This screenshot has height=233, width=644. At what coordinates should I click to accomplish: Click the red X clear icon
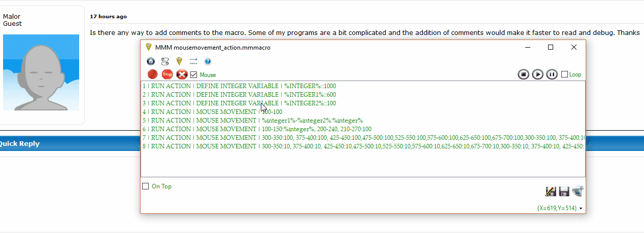tap(182, 74)
